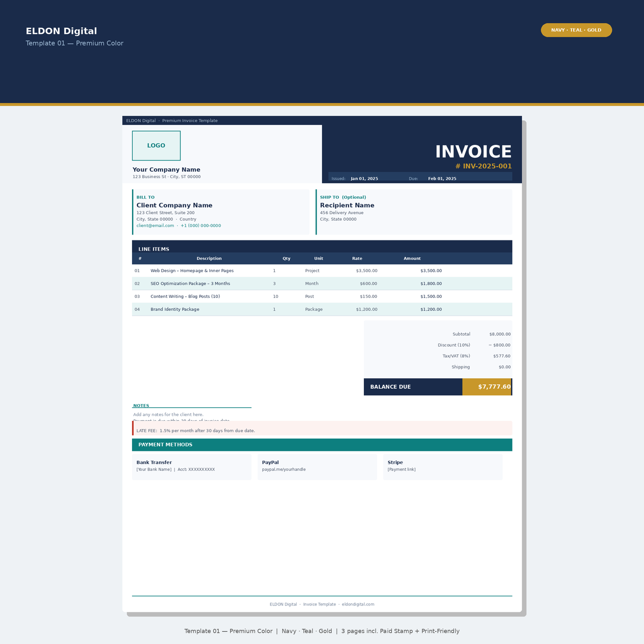Click the Qty column header
Screen dimensions: 644x644
pyautogui.click(x=287, y=259)
